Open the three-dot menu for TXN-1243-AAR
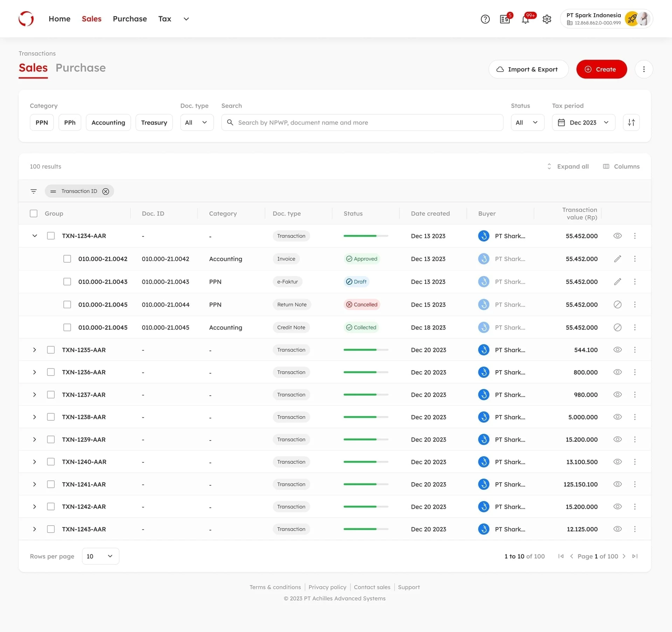This screenshot has width=672, height=632. [635, 529]
